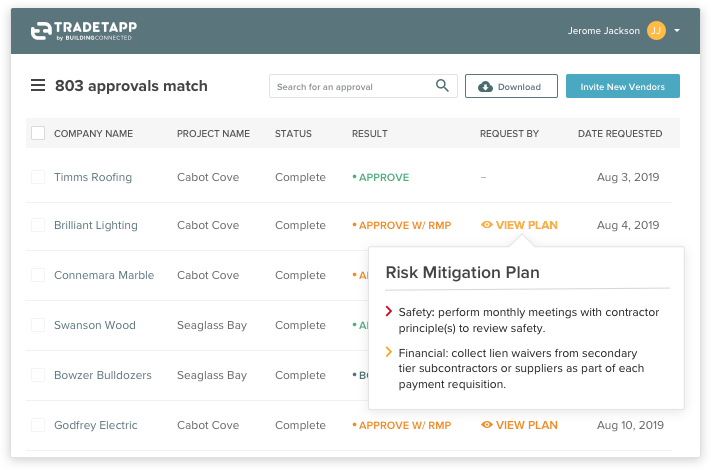The image size is (711, 470).
Task: Click the JJ user avatar
Action: 656,31
